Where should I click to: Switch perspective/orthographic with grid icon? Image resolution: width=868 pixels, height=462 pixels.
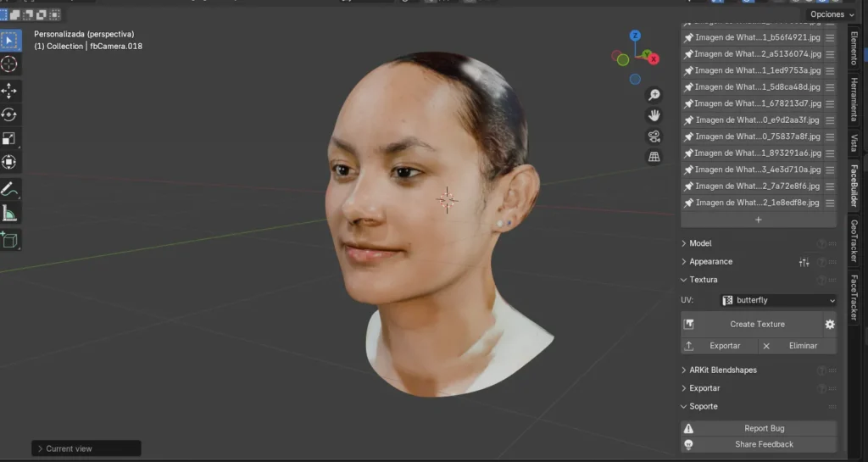654,157
